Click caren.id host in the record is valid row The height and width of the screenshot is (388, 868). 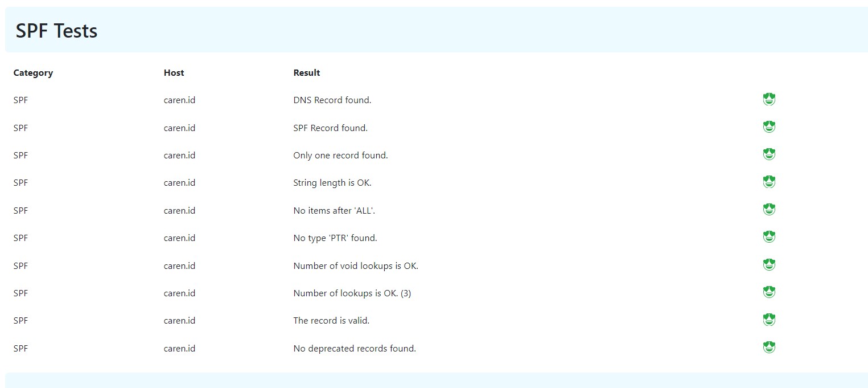(179, 321)
